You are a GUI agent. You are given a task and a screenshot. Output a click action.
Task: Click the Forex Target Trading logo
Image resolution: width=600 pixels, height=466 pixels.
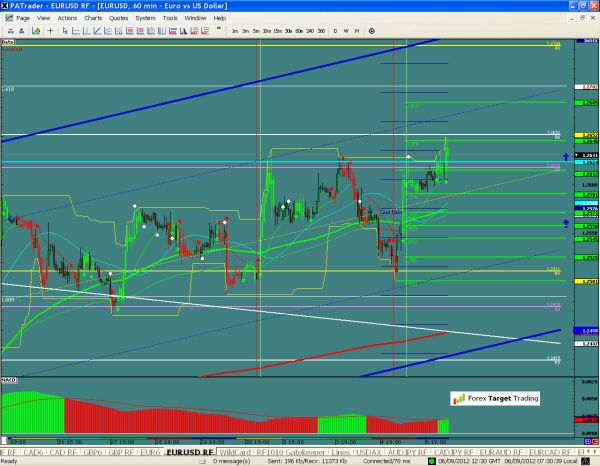coord(494,398)
